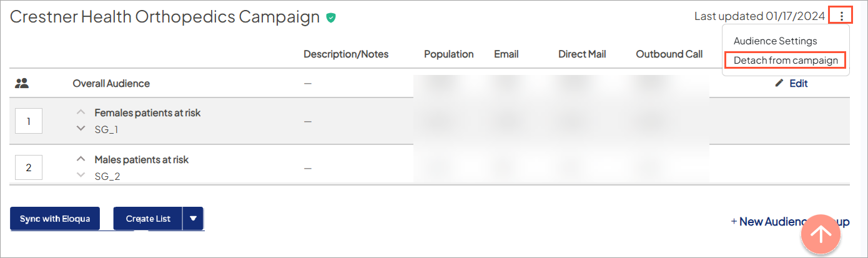Click the three-dot more options icon
The height and width of the screenshot is (258, 868).
pos(842,16)
